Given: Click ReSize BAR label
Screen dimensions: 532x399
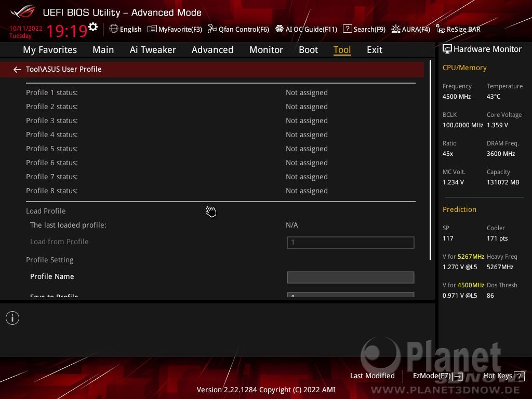Looking at the screenshot, I should click(x=463, y=30).
